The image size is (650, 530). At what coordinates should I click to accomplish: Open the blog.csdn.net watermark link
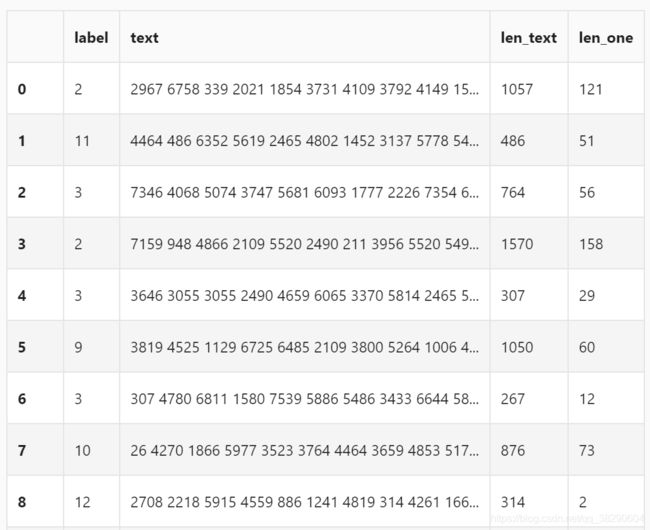[x=568, y=518]
